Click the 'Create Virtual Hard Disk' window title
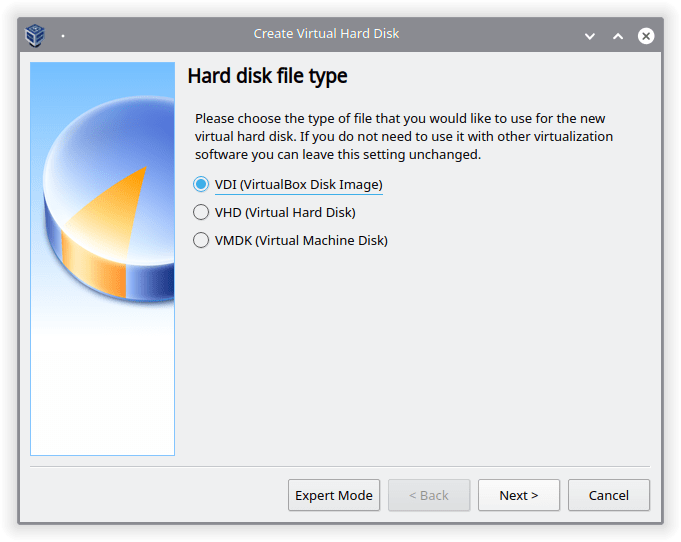 [326, 33]
